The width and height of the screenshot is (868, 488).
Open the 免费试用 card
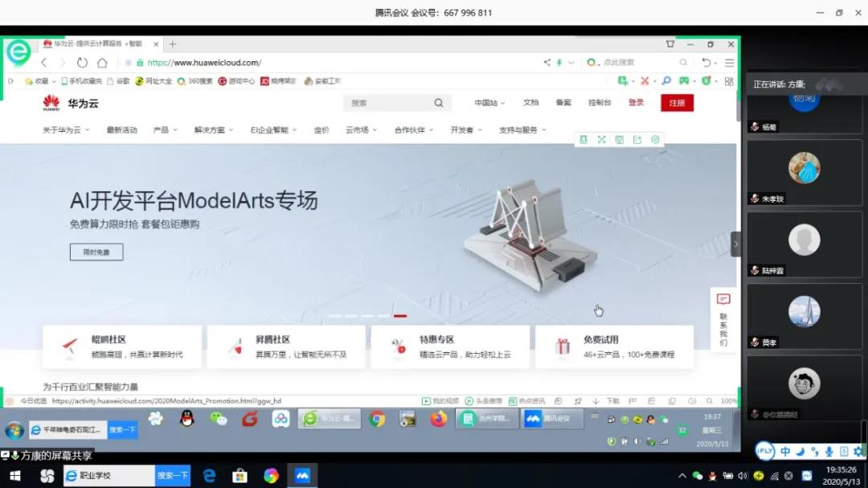[615, 347]
